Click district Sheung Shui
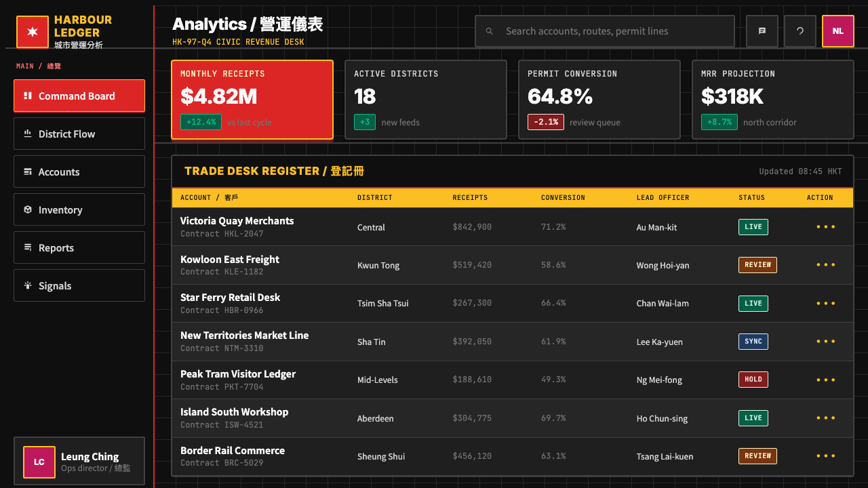Image resolution: width=868 pixels, height=488 pixels. click(x=381, y=457)
